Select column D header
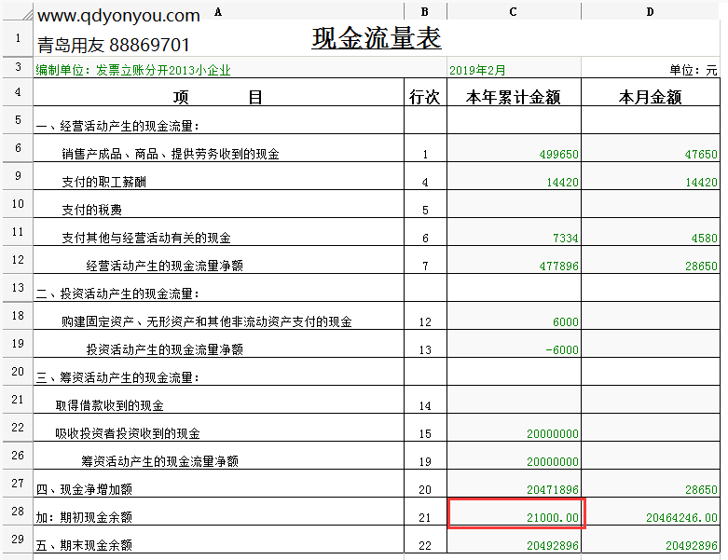The height and width of the screenshot is (560, 728). (650, 11)
